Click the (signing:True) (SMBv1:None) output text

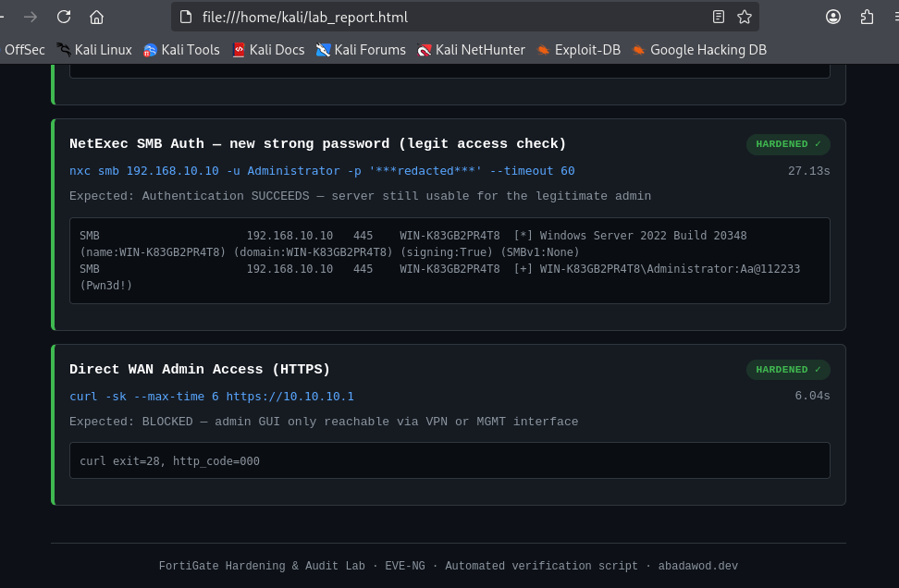tap(489, 252)
